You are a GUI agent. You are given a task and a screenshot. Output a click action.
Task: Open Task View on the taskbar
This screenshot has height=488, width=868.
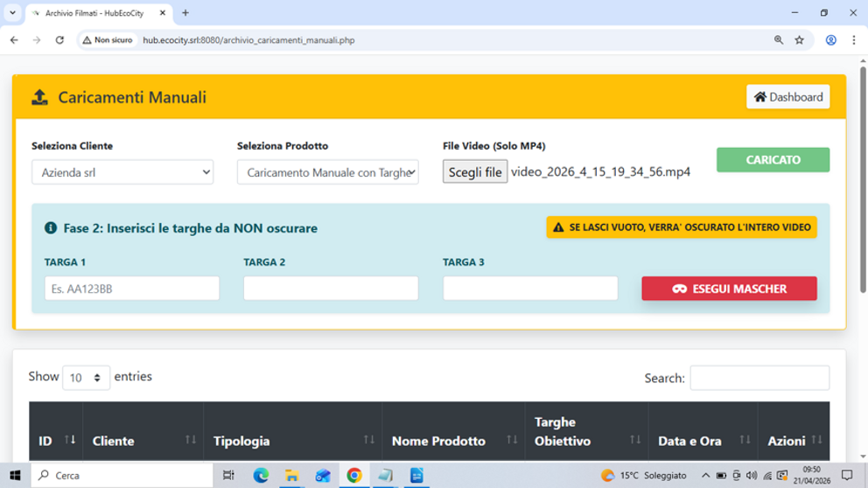(x=228, y=475)
